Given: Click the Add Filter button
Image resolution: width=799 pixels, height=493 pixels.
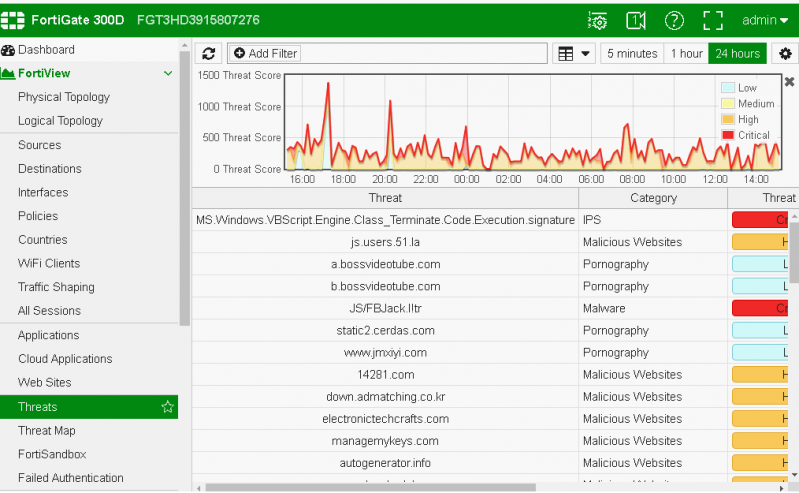Looking at the screenshot, I should [265, 54].
